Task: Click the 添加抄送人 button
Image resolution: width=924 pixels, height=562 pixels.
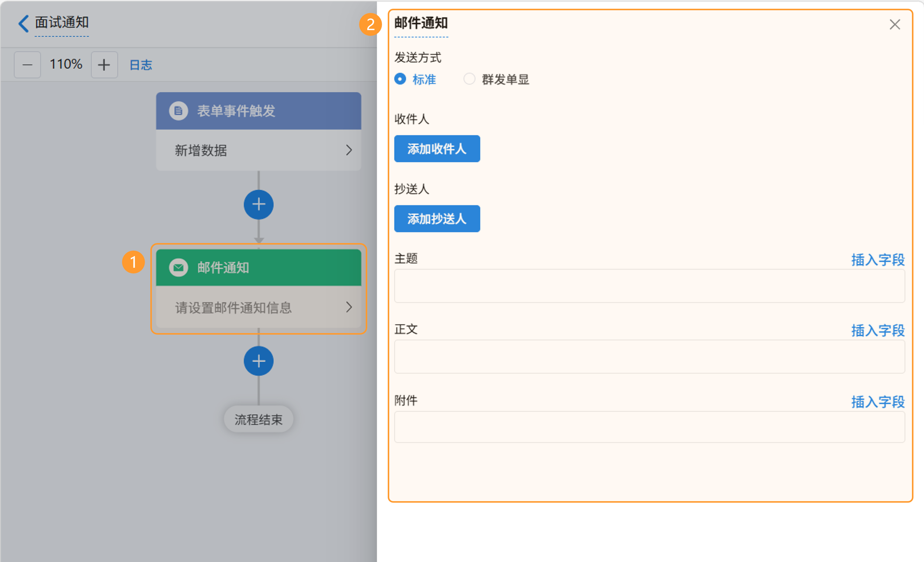Action: (x=437, y=219)
